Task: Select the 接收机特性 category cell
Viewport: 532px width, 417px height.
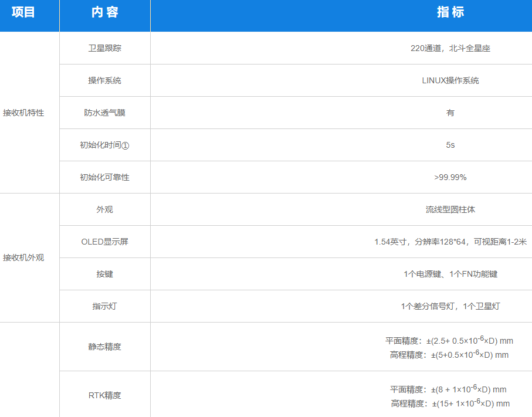Action: tap(23, 113)
